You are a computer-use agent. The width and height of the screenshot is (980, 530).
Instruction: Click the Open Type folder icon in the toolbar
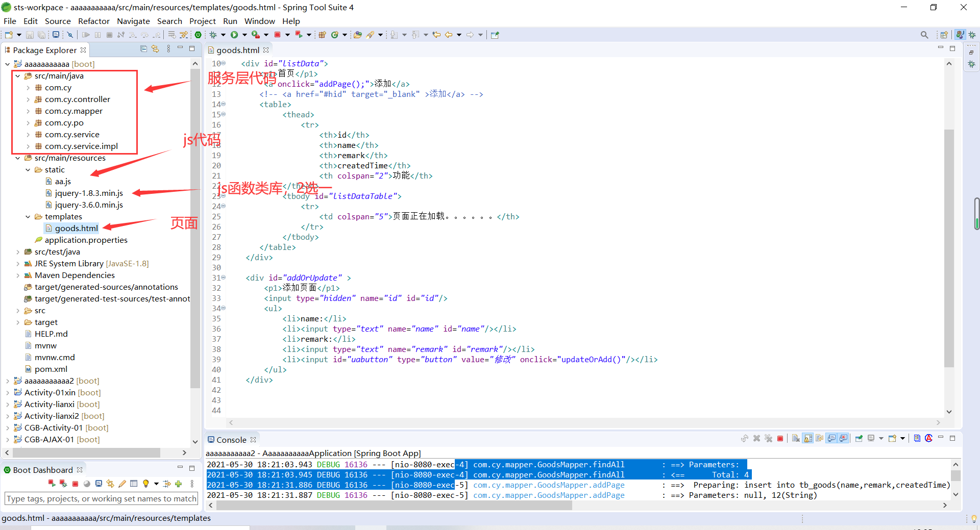[357, 35]
